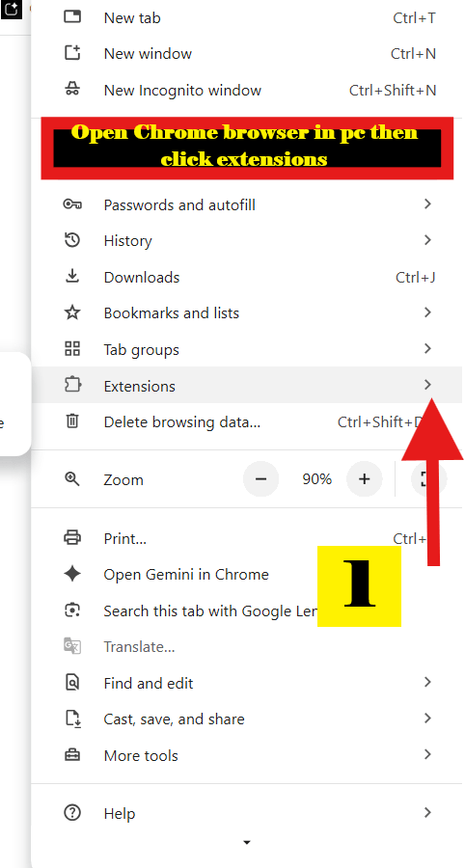Image resolution: width=465 pixels, height=868 pixels.
Task: Click the trash icon for Delete browsing data
Action: [x=72, y=421]
